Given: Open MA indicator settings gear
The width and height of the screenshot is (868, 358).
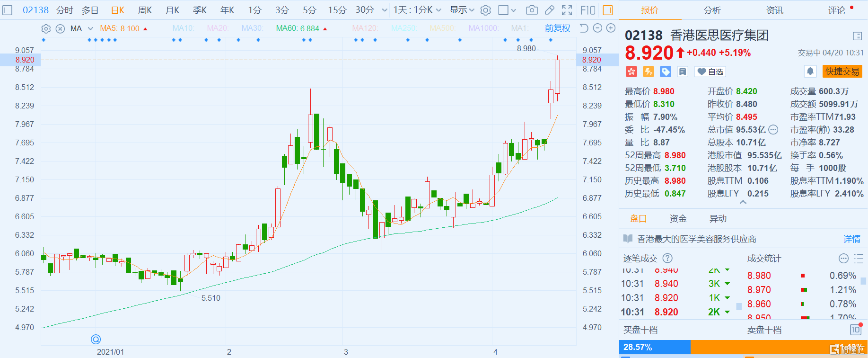Looking at the screenshot, I should (x=46, y=29).
